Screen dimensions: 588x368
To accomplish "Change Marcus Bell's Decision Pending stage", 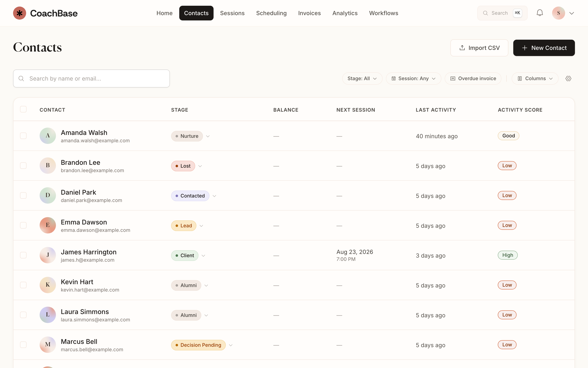I will [x=202, y=345].
